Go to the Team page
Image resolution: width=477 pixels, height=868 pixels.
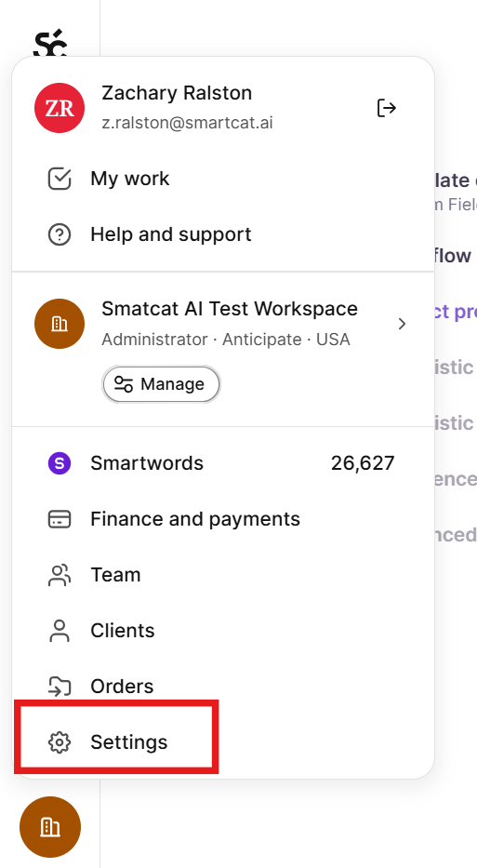(x=223, y=575)
